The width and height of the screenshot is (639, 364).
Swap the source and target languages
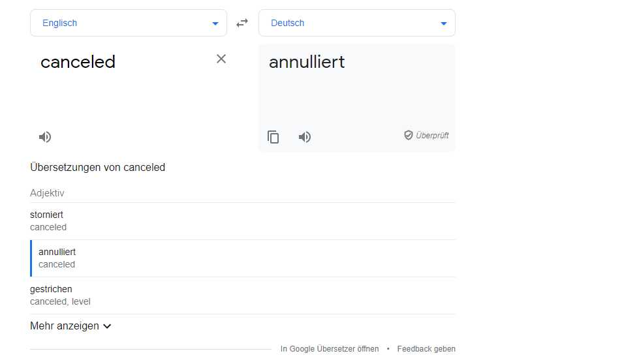coord(242,23)
